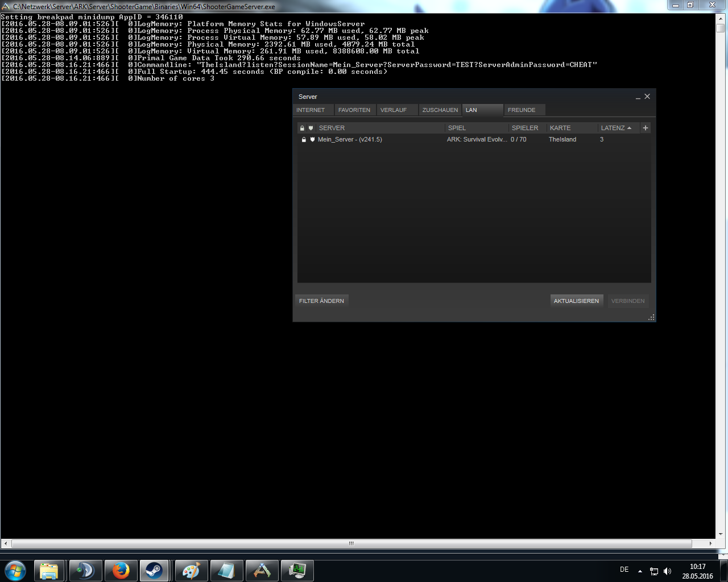Sort list by SERVER column header

tap(380, 128)
